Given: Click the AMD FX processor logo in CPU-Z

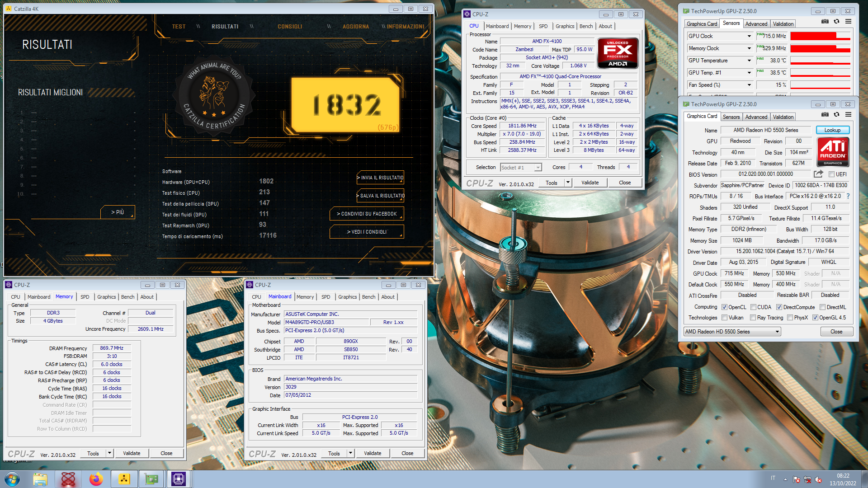Looking at the screenshot, I should [618, 53].
